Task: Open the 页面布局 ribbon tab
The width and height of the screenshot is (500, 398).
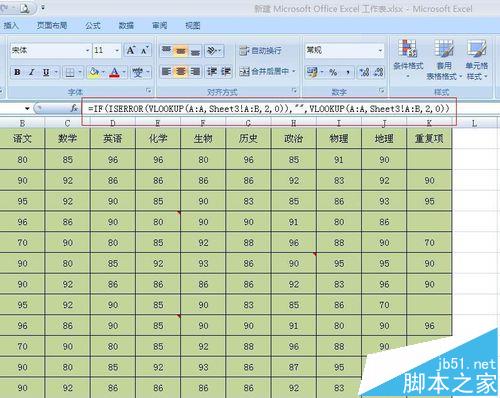Action: pos(52,26)
